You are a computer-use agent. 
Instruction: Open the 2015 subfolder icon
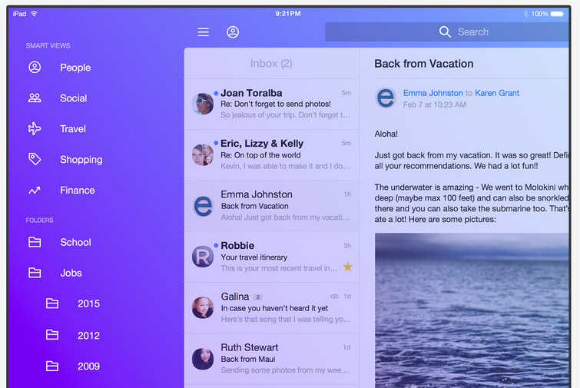[52, 303]
